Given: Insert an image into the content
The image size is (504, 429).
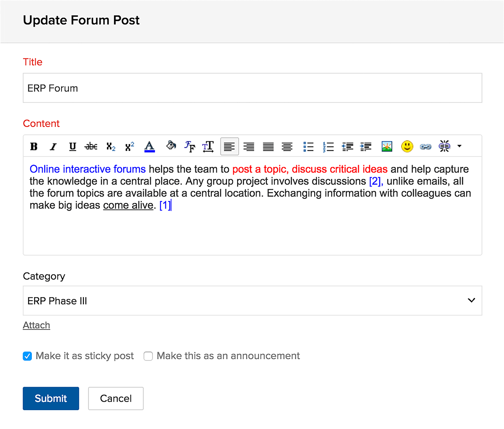Looking at the screenshot, I should pos(387,146).
